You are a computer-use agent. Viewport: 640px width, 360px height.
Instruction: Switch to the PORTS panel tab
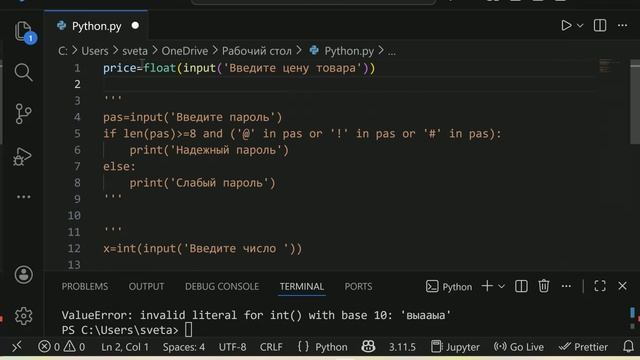point(358,287)
